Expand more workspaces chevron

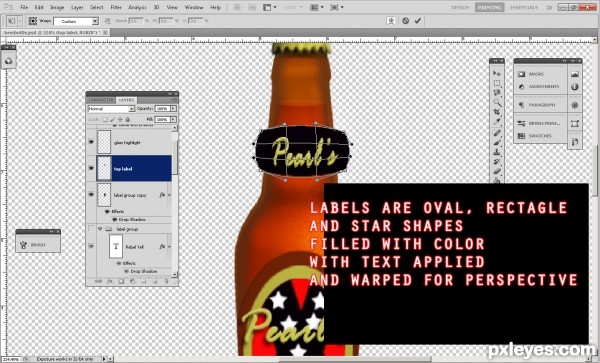(549, 7)
